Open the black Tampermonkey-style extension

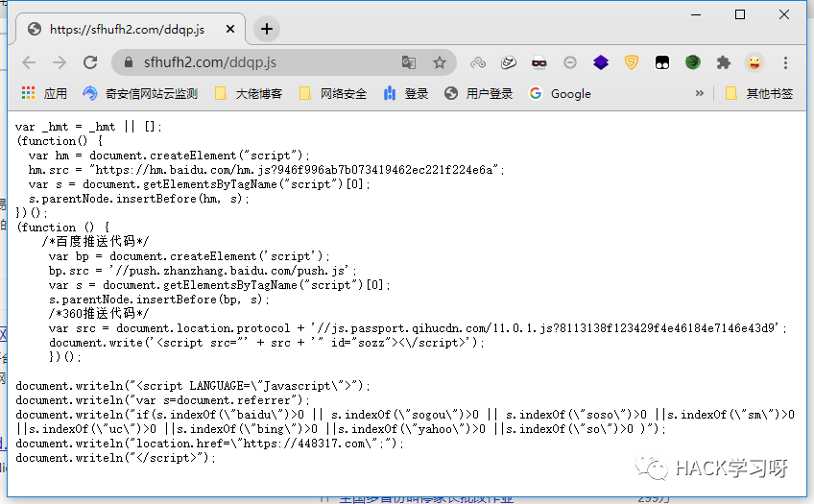coord(662,62)
